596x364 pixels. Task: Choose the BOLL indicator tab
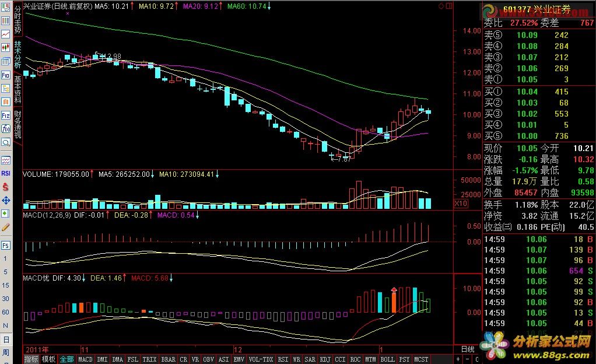point(387,359)
